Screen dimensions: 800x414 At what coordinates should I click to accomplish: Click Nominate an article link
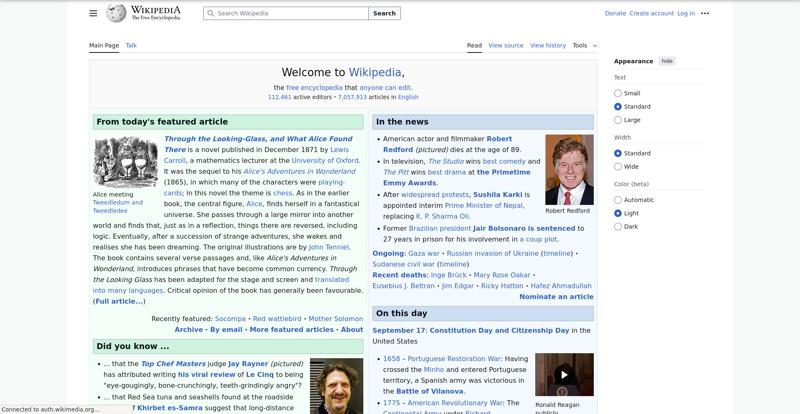click(556, 297)
